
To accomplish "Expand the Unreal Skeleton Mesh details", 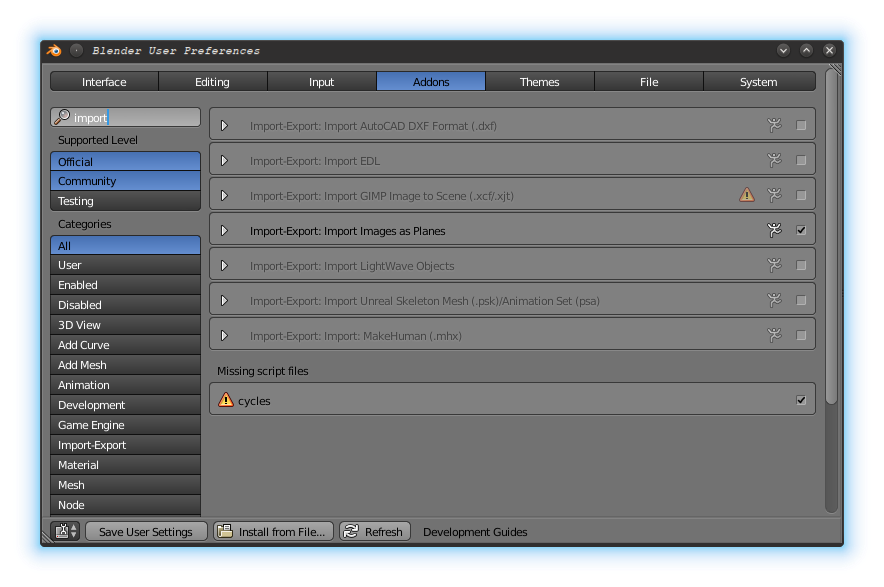I will [224, 300].
